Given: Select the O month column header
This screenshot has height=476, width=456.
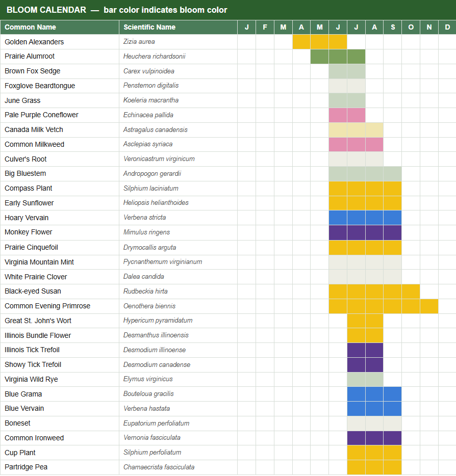Looking at the screenshot, I should click(411, 28).
